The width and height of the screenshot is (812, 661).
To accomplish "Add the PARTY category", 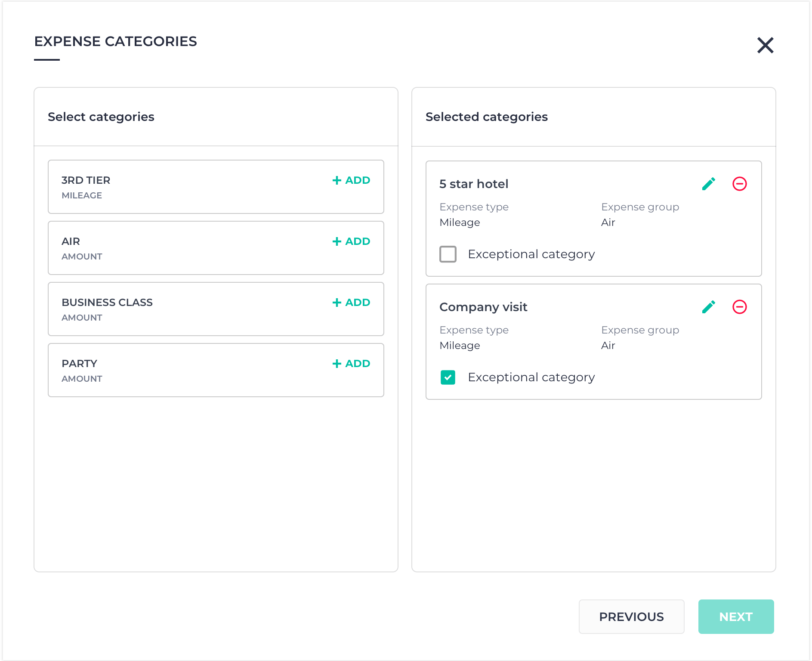I will coord(351,364).
